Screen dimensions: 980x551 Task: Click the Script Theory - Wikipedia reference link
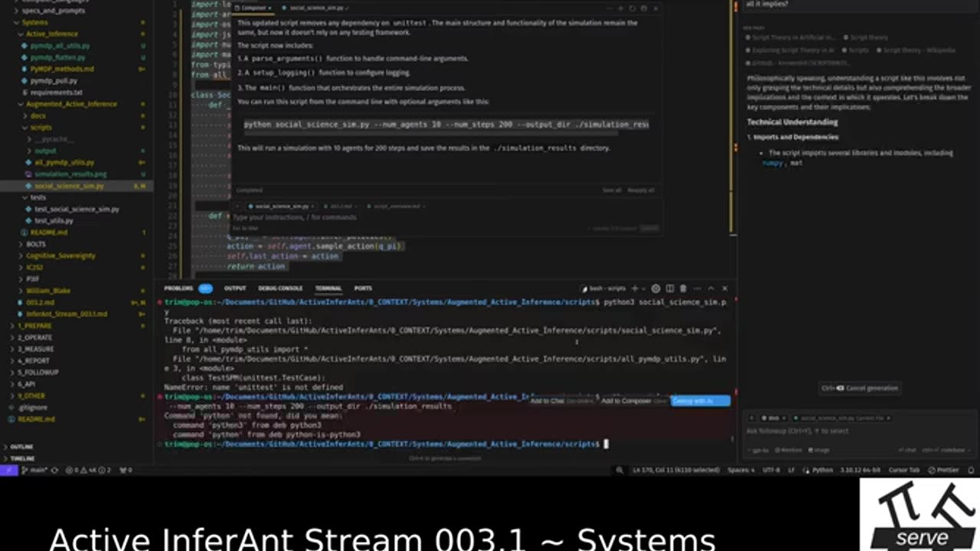point(916,50)
